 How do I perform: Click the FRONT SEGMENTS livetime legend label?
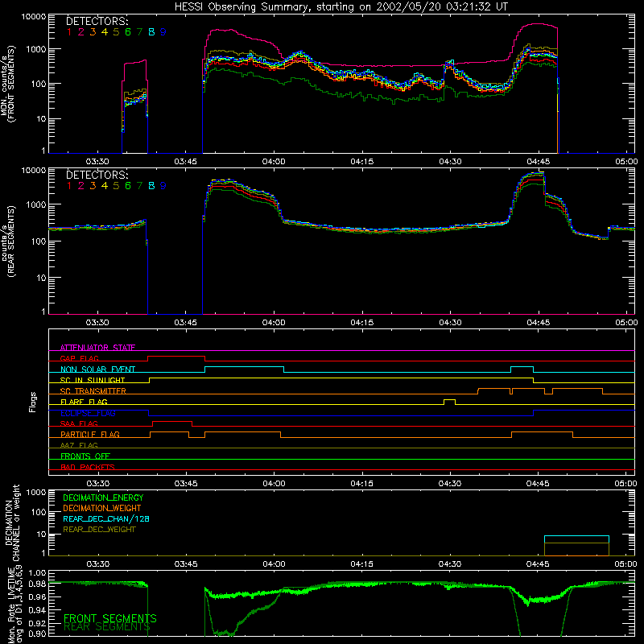(109, 618)
